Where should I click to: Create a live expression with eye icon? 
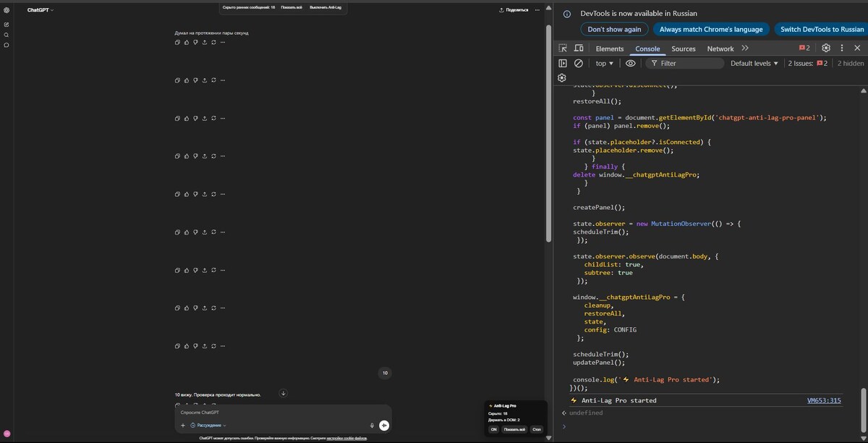[631, 63]
